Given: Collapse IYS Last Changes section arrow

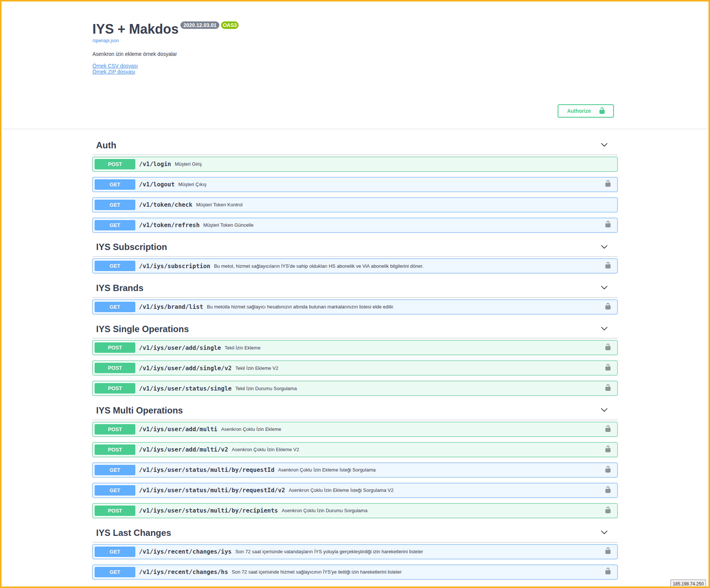Looking at the screenshot, I should point(604,533).
